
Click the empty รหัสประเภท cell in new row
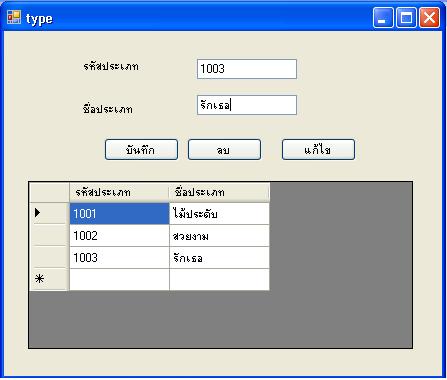[119, 279]
